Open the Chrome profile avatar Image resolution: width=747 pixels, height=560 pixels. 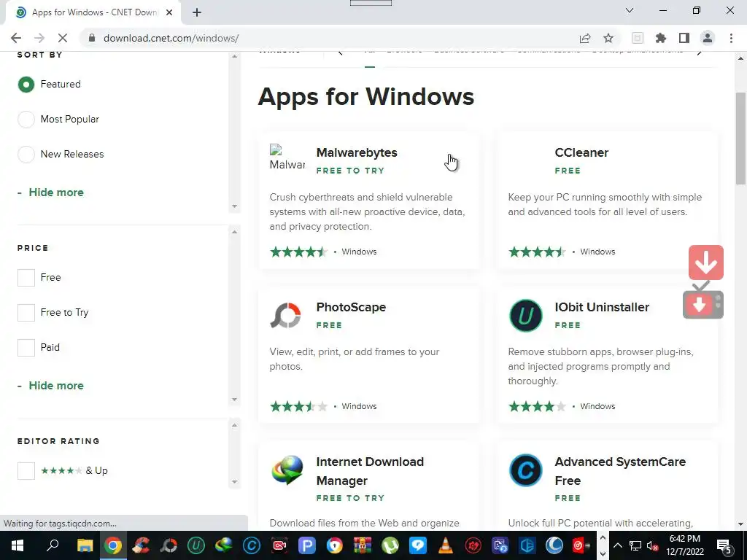point(708,38)
